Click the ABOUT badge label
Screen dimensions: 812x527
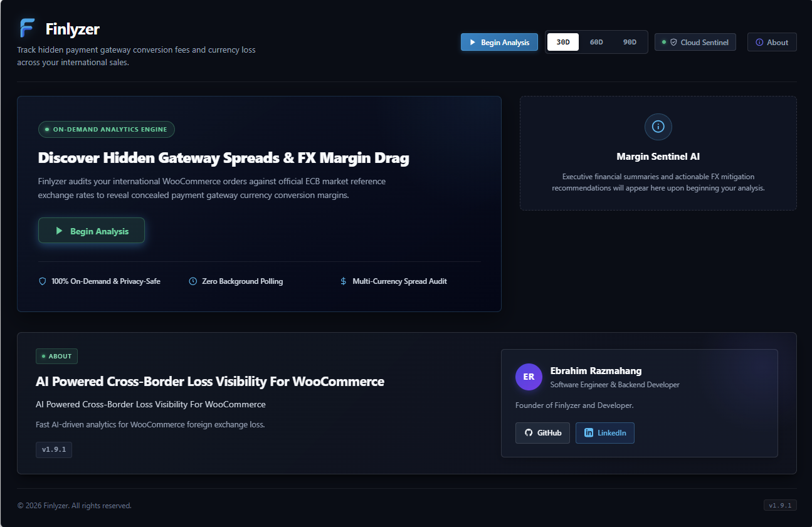[56, 356]
